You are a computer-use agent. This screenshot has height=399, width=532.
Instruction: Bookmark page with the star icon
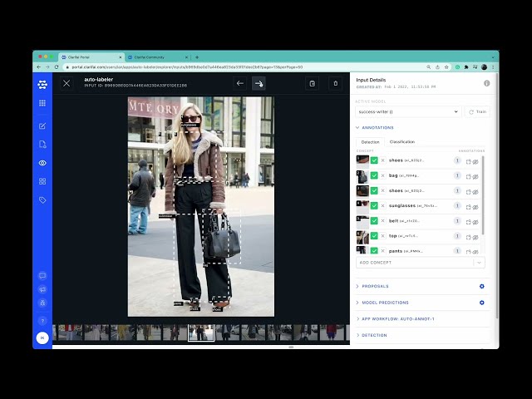click(446, 67)
